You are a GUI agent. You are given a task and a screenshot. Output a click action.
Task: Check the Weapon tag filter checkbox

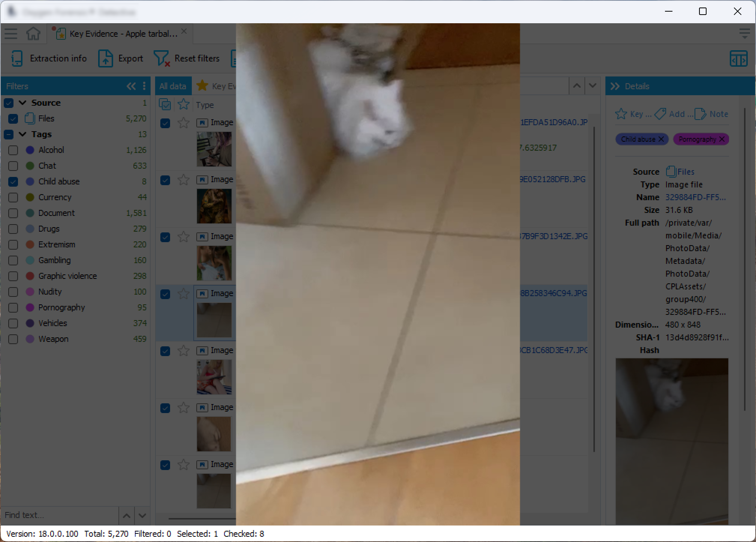13,339
